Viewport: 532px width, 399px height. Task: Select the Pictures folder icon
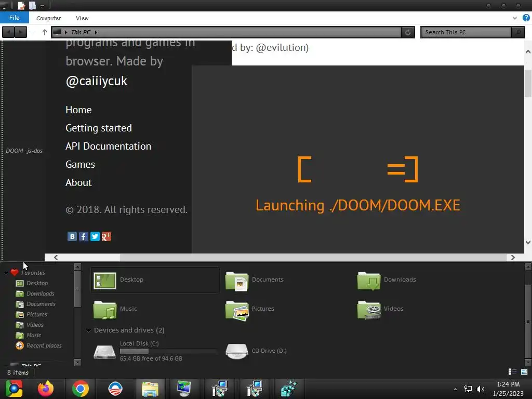(x=237, y=311)
